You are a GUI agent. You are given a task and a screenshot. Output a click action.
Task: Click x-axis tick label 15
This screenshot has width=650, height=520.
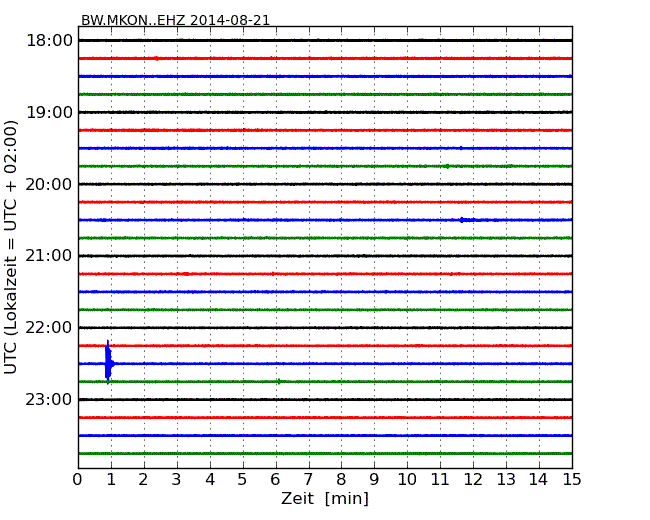click(572, 480)
